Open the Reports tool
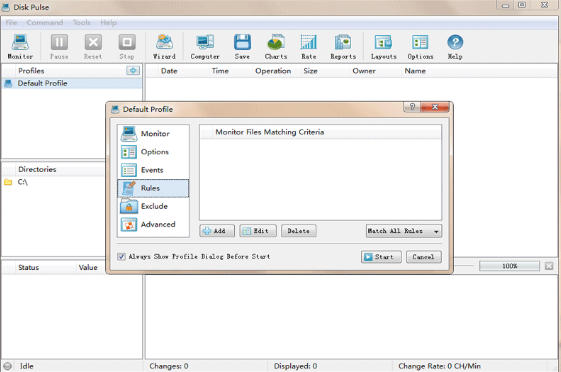 [x=343, y=46]
